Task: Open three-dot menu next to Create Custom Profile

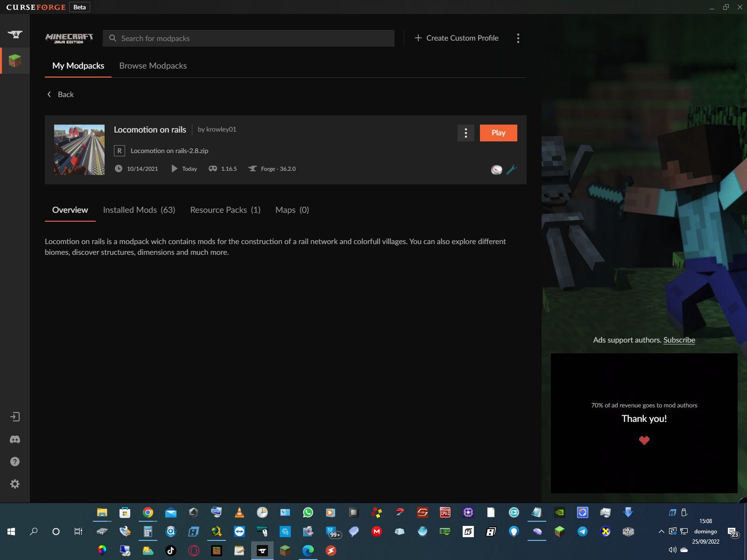Action: coord(518,38)
